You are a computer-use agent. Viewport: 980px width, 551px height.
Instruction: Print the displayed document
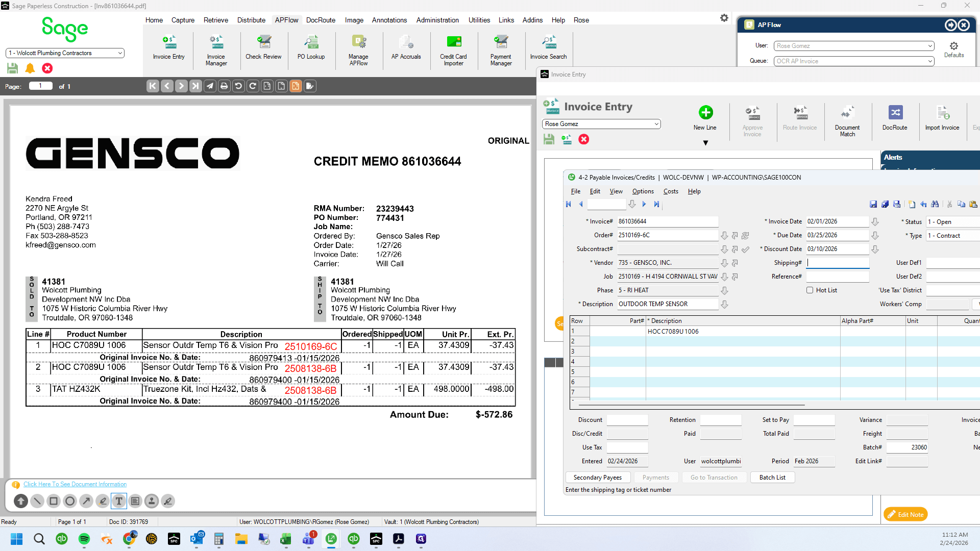[x=224, y=86]
